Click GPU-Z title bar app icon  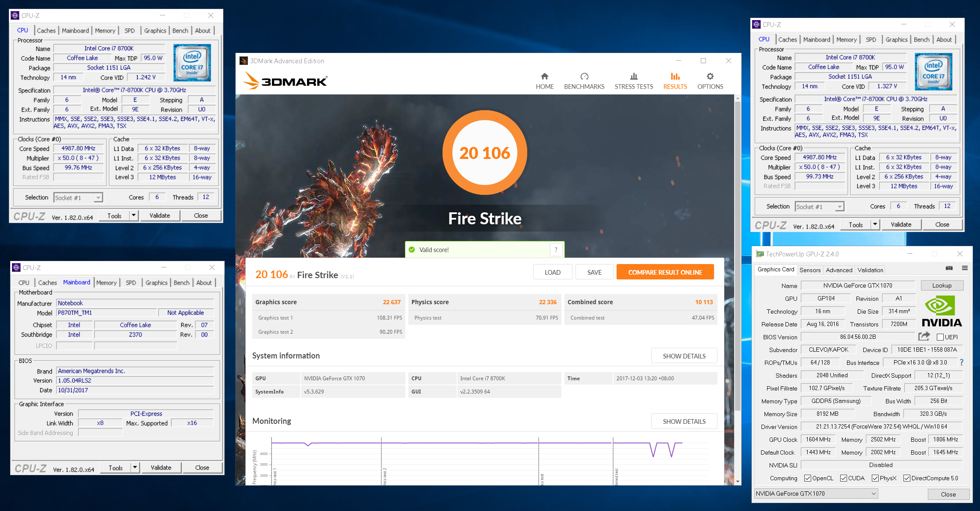(x=760, y=254)
